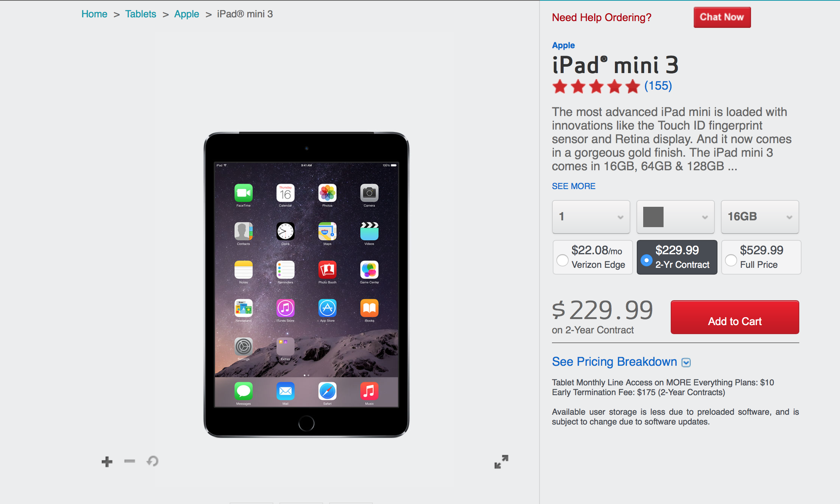Image resolution: width=840 pixels, height=504 pixels.
Task: Click the Add to Cart button
Action: (x=735, y=317)
